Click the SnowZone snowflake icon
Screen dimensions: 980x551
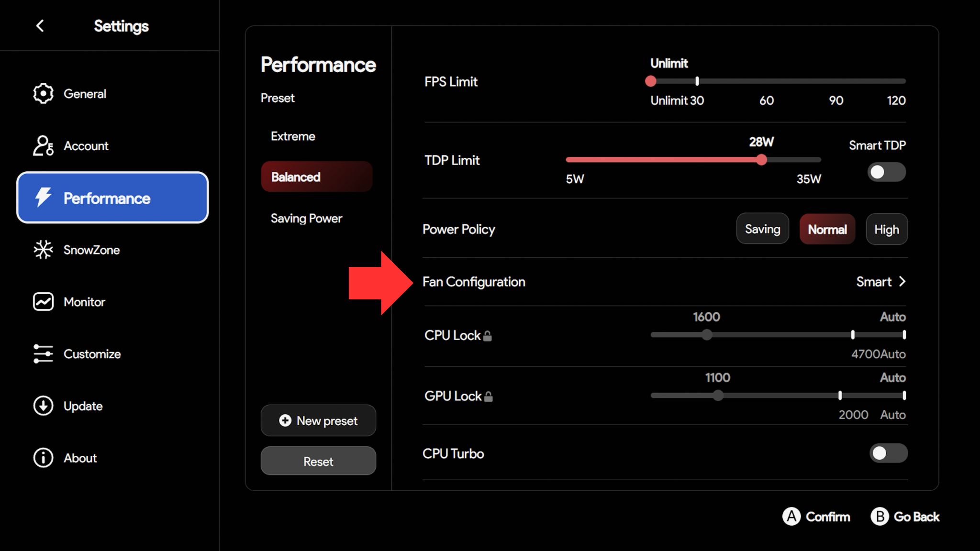(x=43, y=250)
